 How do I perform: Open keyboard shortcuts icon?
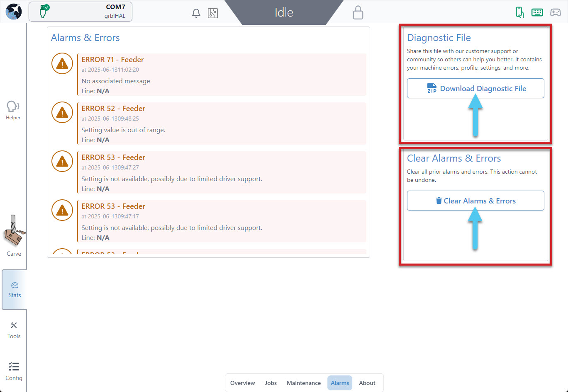tap(537, 12)
